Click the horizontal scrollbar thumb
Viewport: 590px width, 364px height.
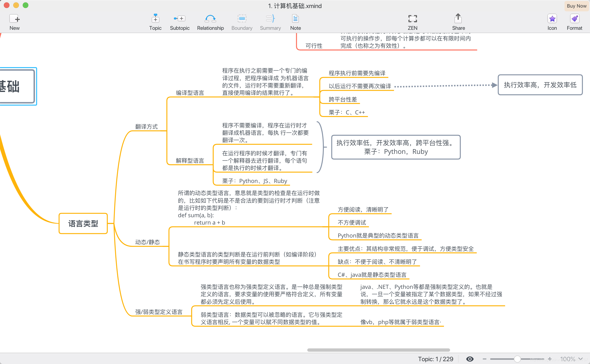click(378, 350)
